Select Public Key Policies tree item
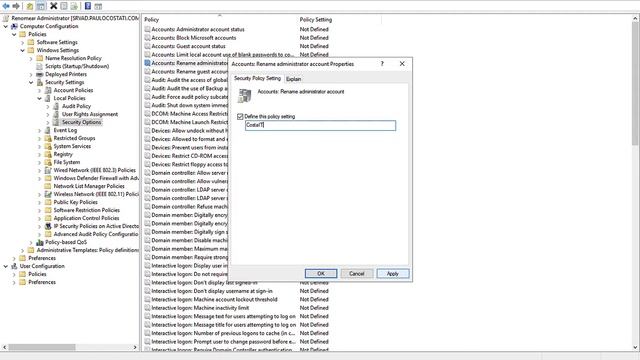Screen dimensions: 640x360 pos(76,202)
